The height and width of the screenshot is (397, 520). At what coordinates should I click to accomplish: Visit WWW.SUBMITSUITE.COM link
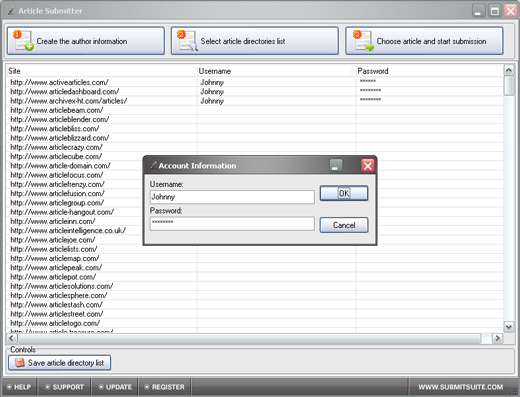(x=461, y=387)
